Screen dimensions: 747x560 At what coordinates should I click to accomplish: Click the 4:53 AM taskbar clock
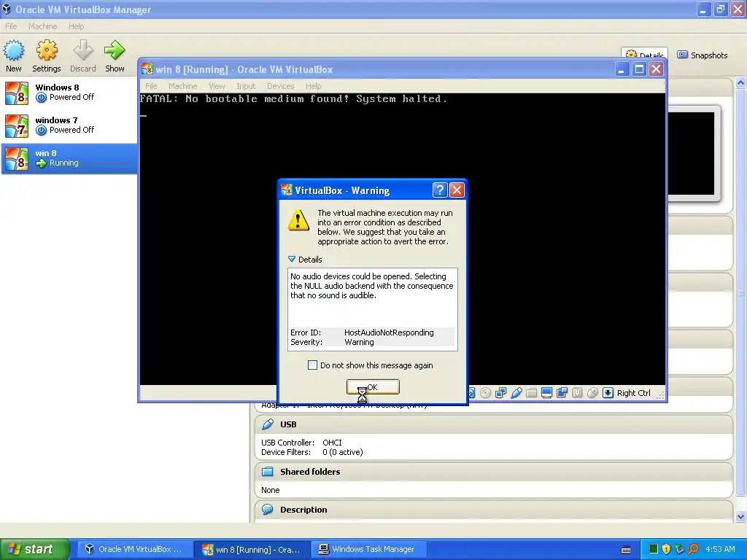720,549
